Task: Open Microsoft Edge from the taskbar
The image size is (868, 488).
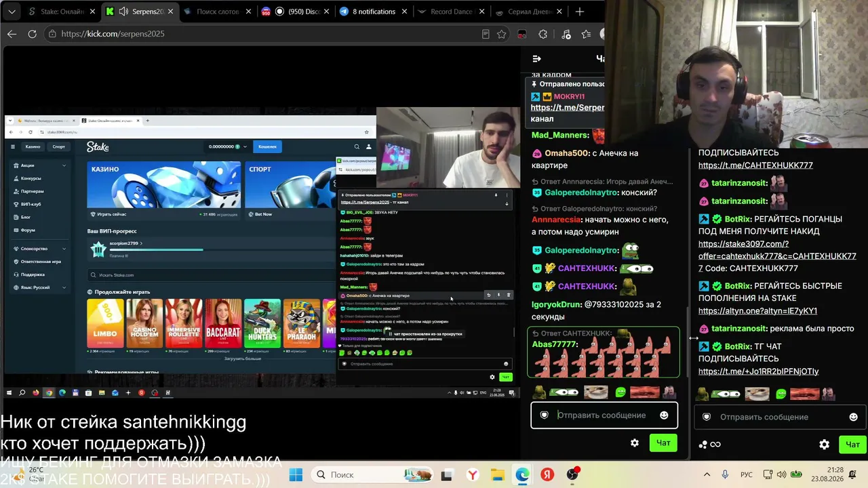Action: [522, 475]
